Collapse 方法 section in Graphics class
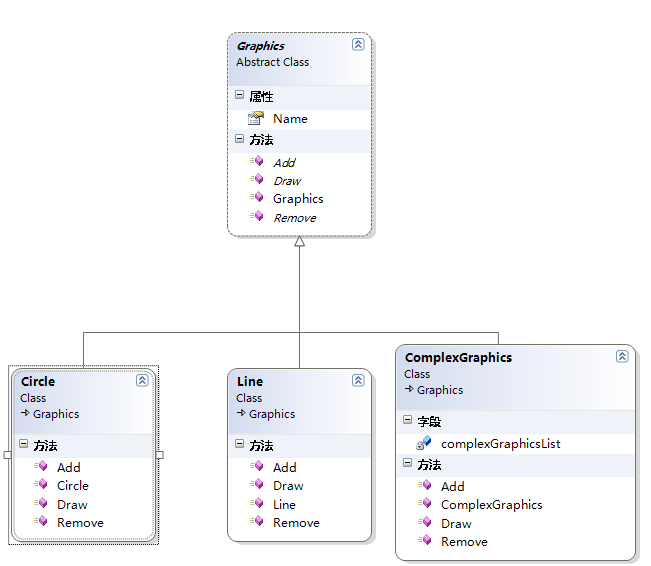Image resolution: width=651 pixels, height=566 pixels. (239, 138)
